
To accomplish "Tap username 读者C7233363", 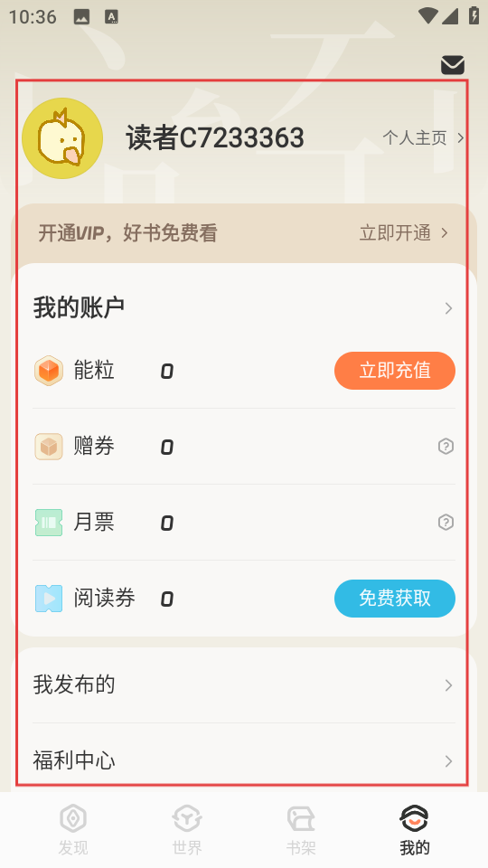I will [215, 137].
